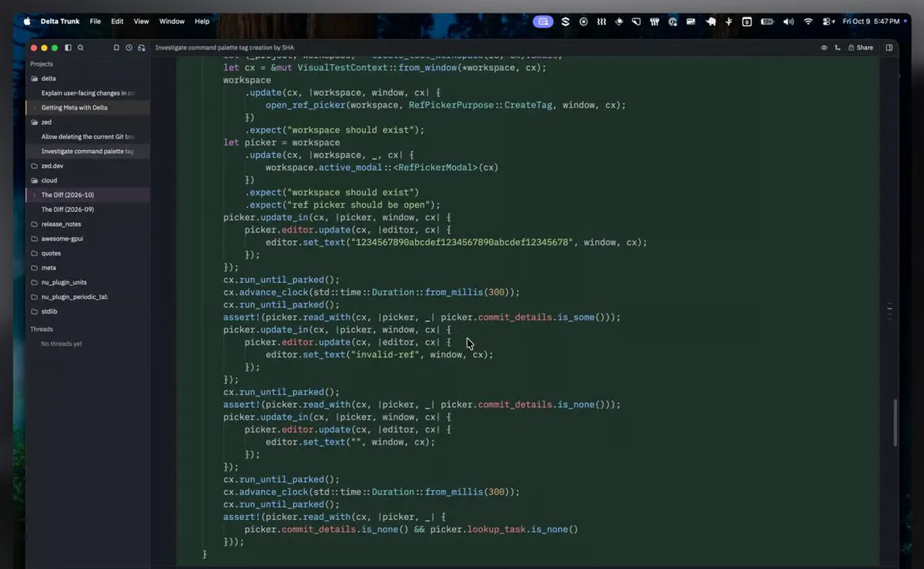Screen dimensions: 924x569
Task: Click the tag-shaped menu bar icon
Action: tap(636, 21)
